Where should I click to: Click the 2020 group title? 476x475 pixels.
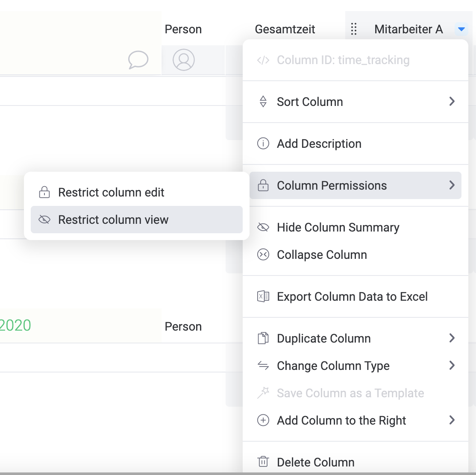pyautogui.click(x=15, y=325)
